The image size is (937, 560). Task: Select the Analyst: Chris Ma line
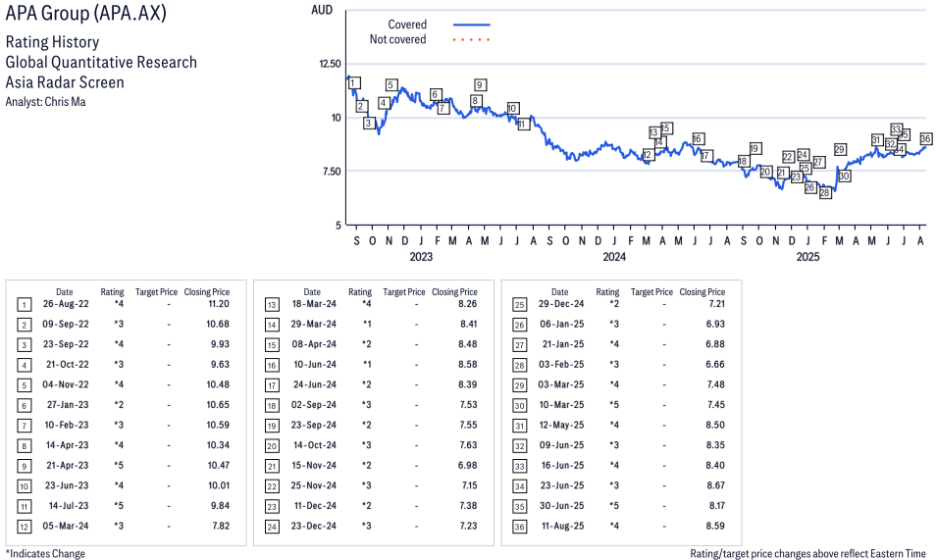pos(45,101)
